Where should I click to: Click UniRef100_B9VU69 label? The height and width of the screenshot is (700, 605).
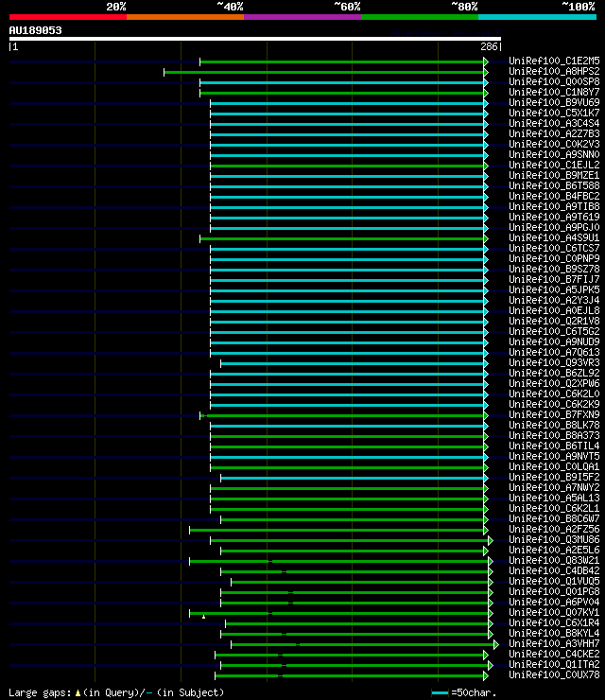coord(554,102)
